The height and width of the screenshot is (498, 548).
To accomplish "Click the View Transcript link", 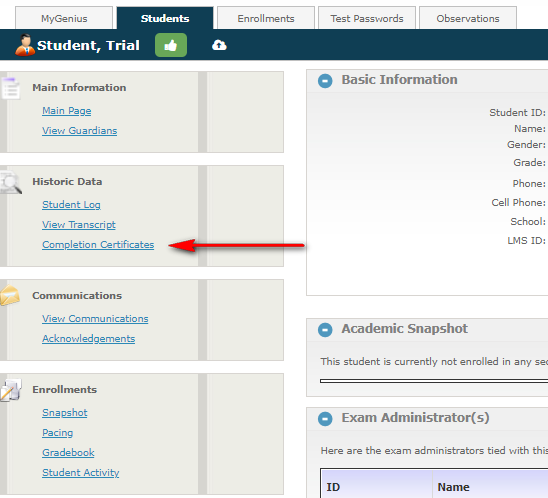I will pyautogui.click(x=79, y=225).
